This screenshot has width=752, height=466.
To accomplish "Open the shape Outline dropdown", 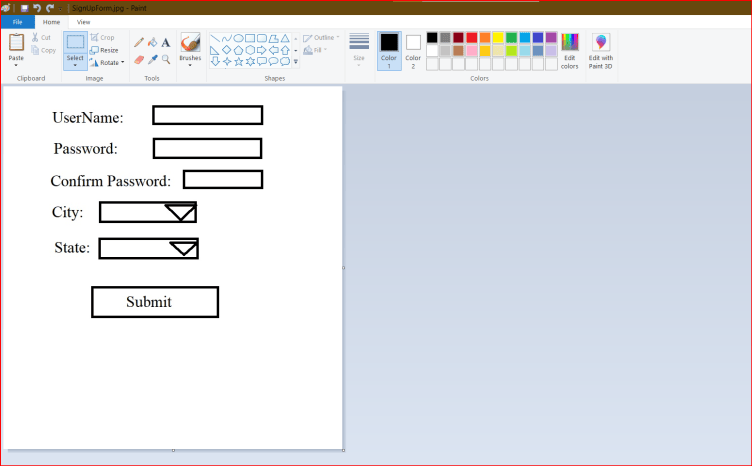I will tap(321, 37).
